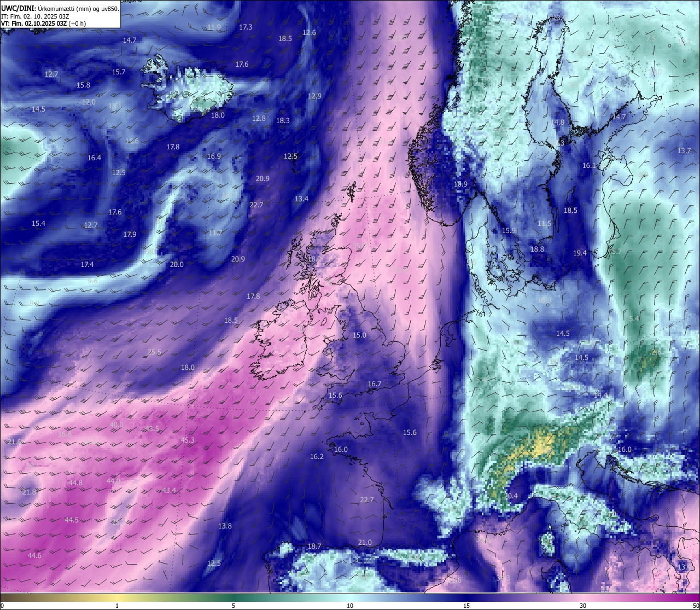The height and width of the screenshot is (610, 700).
Task: Select the 15.7 value label
Action: click(x=119, y=72)
